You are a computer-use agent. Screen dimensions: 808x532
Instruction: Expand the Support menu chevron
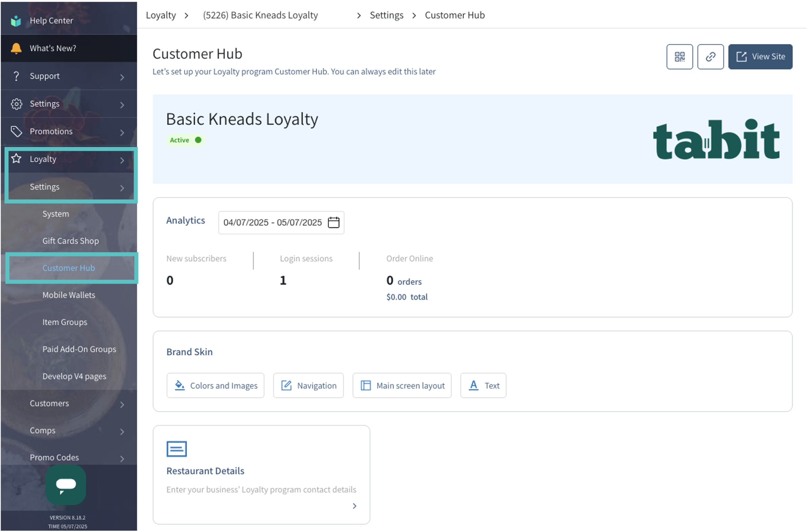pyautogui.click(x=122, y=77)
